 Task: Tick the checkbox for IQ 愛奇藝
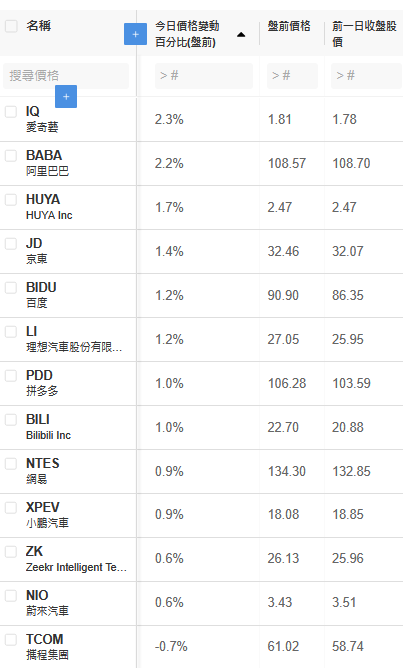[11, 112]
